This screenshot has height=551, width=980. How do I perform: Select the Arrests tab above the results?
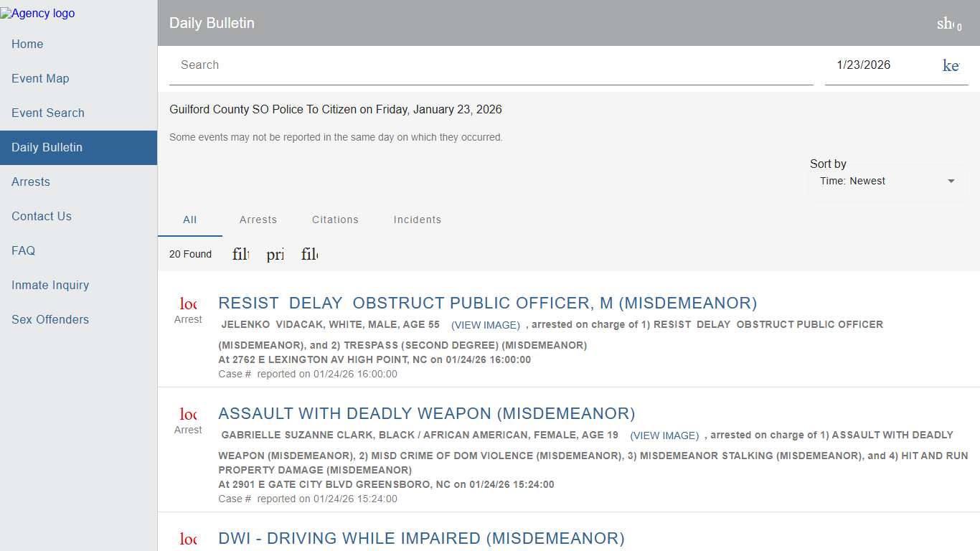coord(258,220)
